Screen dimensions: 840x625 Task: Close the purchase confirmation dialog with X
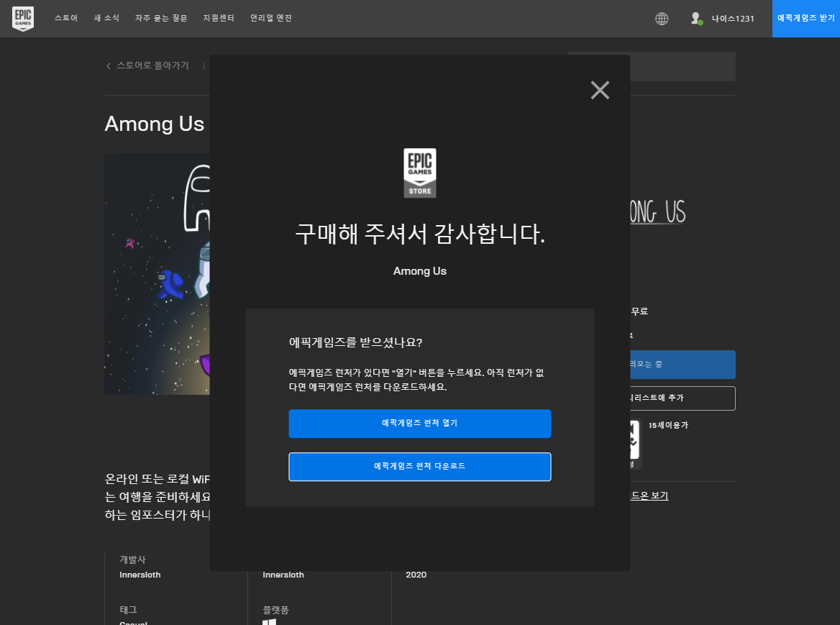click(x=600, y=90)
